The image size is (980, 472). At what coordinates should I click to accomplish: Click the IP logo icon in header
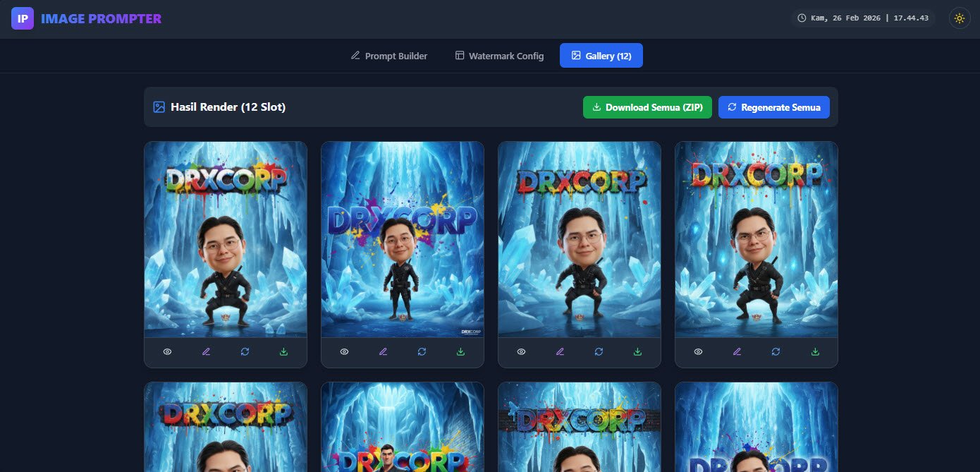click(x=23, y=18)
